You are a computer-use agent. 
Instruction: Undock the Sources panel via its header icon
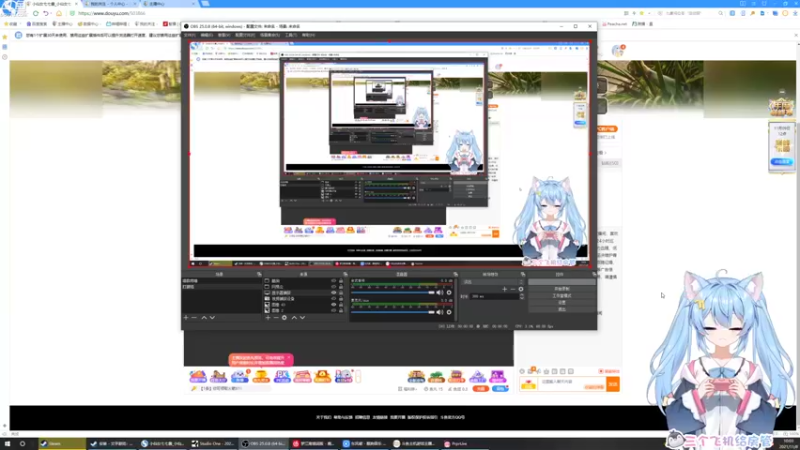point(345,274)
